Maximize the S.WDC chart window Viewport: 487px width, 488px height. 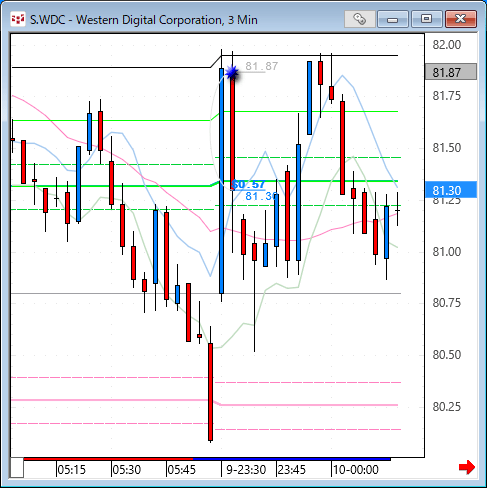coord(426,19)
